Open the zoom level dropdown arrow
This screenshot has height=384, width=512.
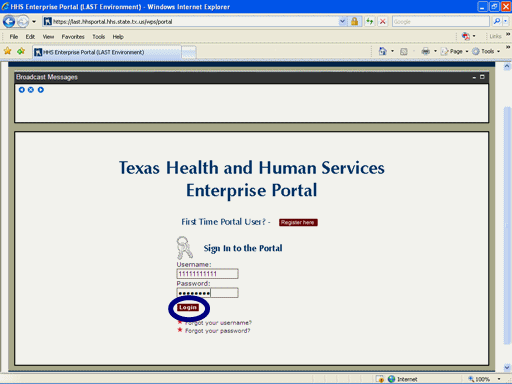click(x=499, y=379)
